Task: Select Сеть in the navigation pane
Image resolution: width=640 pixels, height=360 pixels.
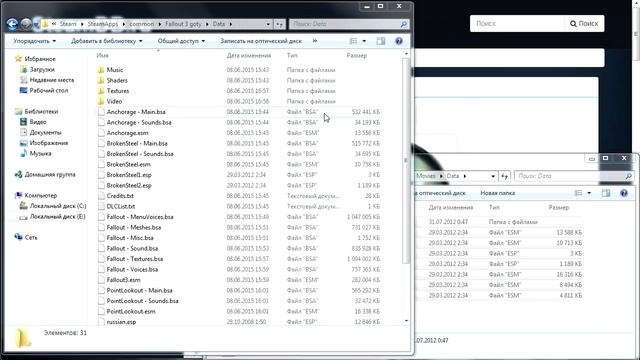Action: point(31,237)
